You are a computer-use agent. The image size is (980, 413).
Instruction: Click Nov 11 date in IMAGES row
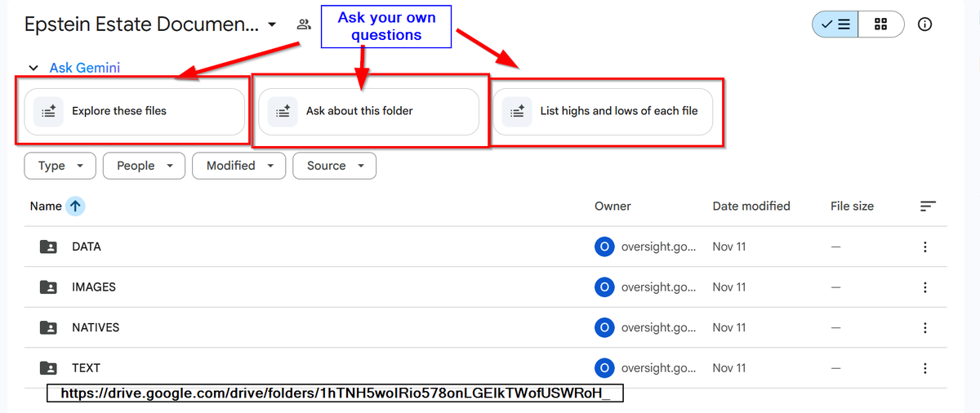pos(729,287)
